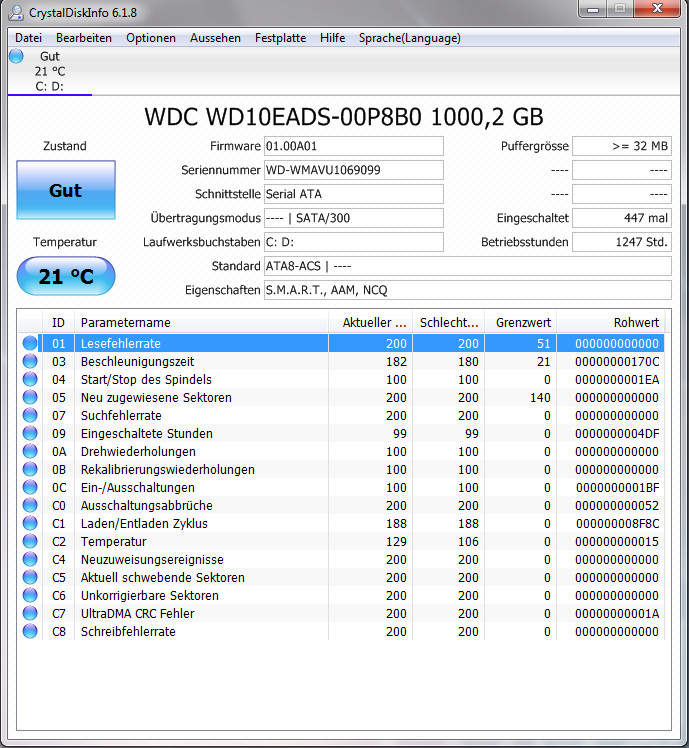This screenshot has width=689, height=748.
Task: Click parameter name UltraDMA CRC Fehler
Action: [137, 613]
